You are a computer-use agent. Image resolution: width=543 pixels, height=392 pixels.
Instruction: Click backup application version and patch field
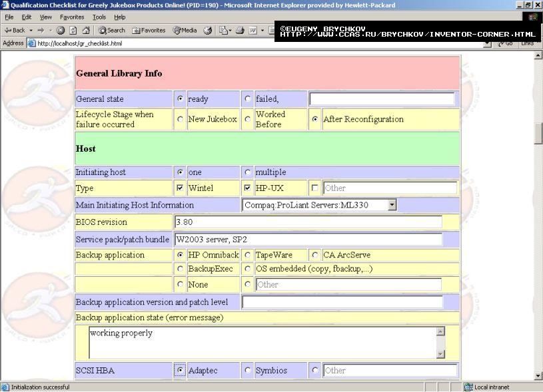(x=342, y=302)
